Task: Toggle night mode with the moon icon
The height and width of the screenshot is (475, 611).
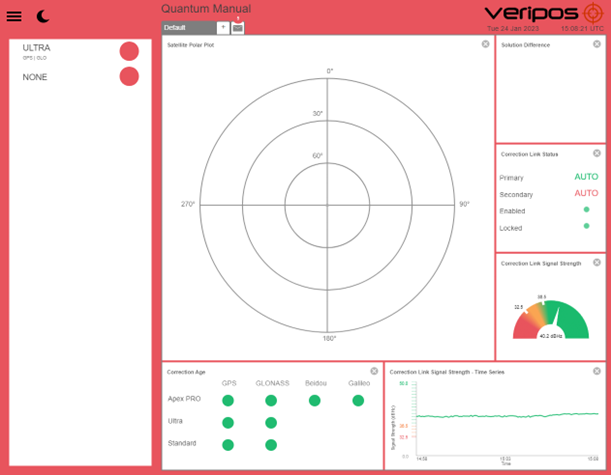Action: 43,16
